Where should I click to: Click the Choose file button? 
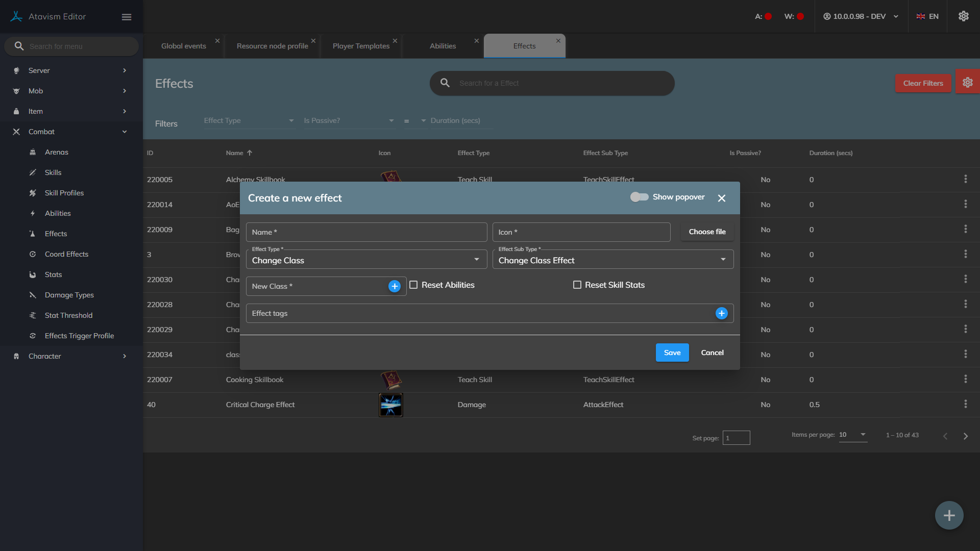707,232
